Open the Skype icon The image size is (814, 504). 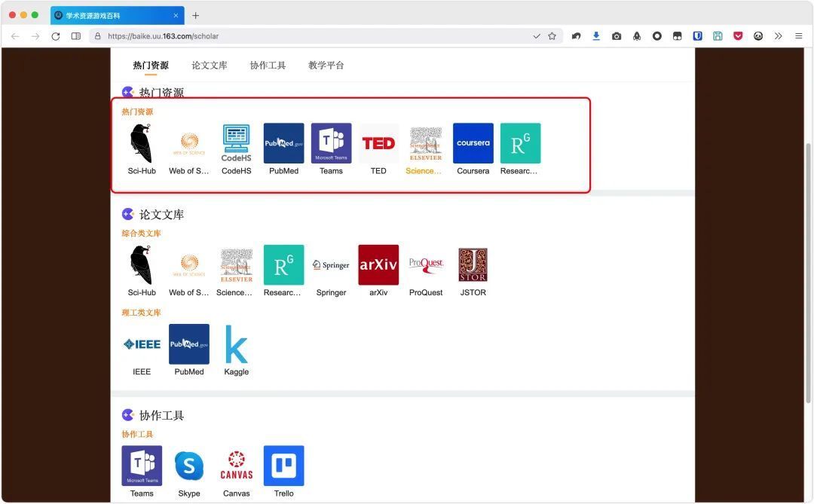[x=189, y=466]
